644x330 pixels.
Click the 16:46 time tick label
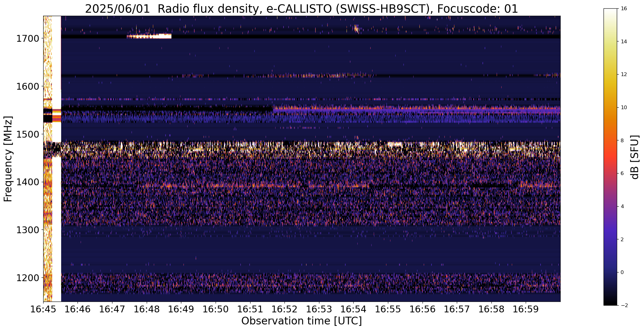click(78, 309)
